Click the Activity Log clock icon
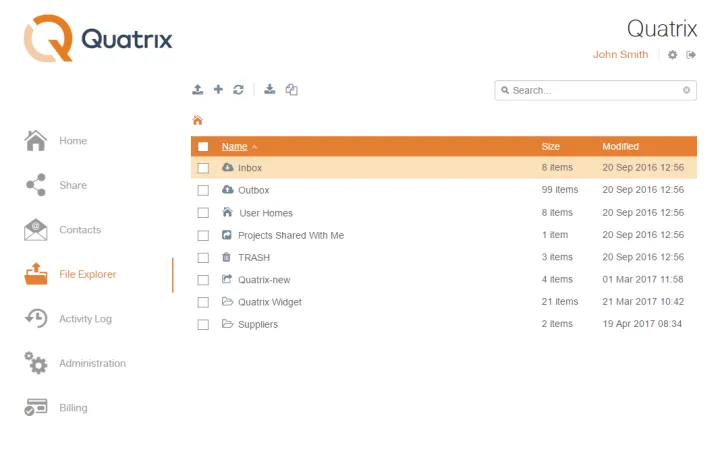Viewport: 720px width, 474px height. 36,318
